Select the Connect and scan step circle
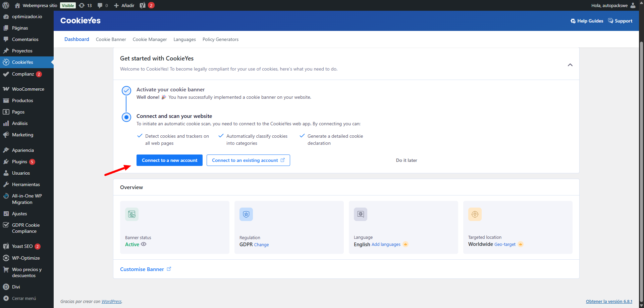Screen dimensions: 644x308 (x=126, y=117)
